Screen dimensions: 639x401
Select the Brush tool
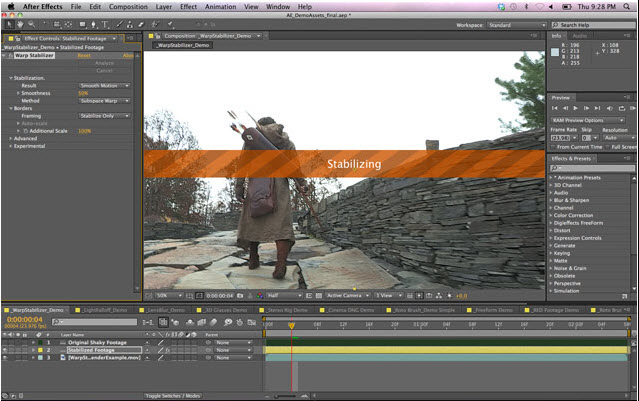(x=119, y=24)
